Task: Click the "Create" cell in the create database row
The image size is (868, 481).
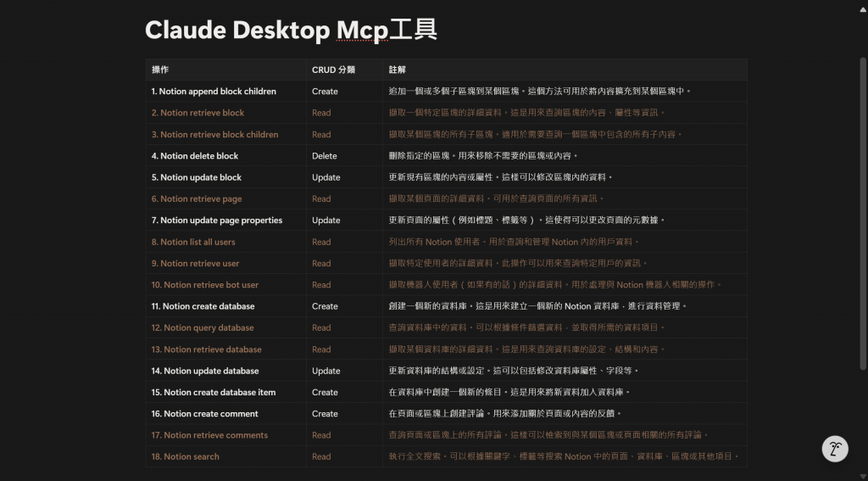Action: click(344, 306)
